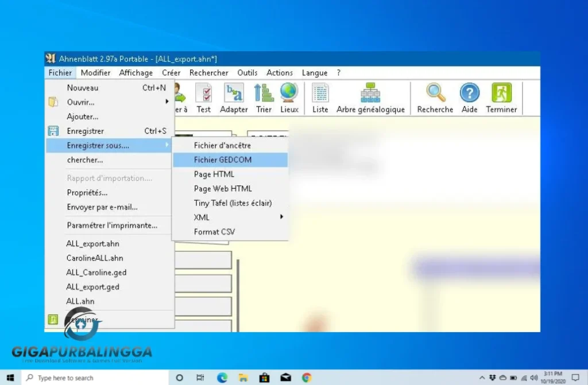Select the Test toolbar icon
This screenshot has width=588, height=385.
204,96
